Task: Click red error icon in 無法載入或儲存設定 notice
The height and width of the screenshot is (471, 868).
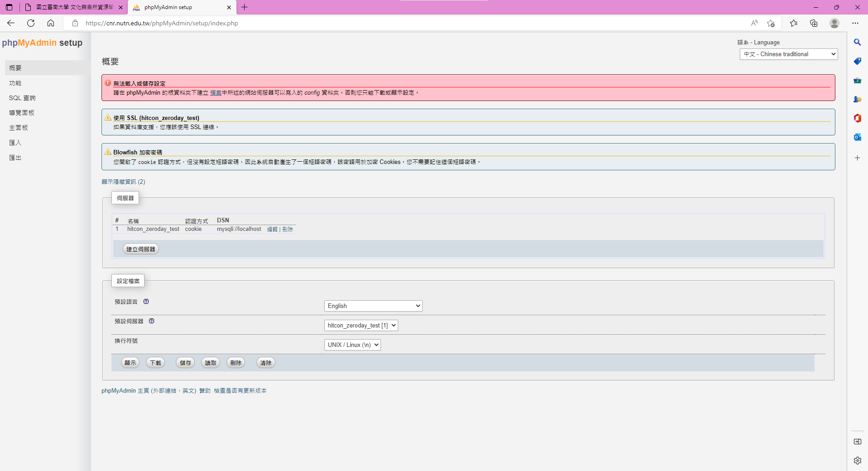Action: coord(108,83)
